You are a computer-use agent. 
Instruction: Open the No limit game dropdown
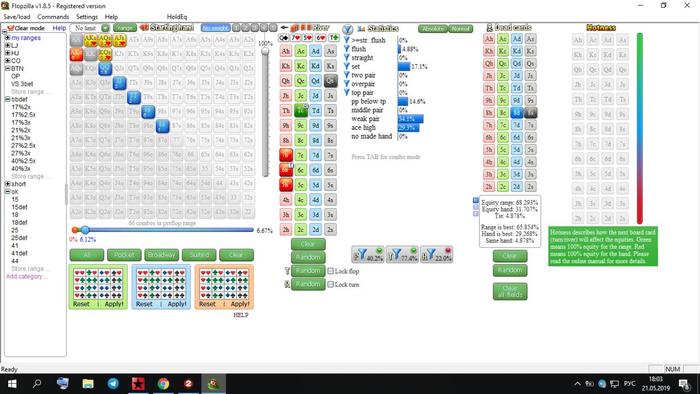pos(105,28)
